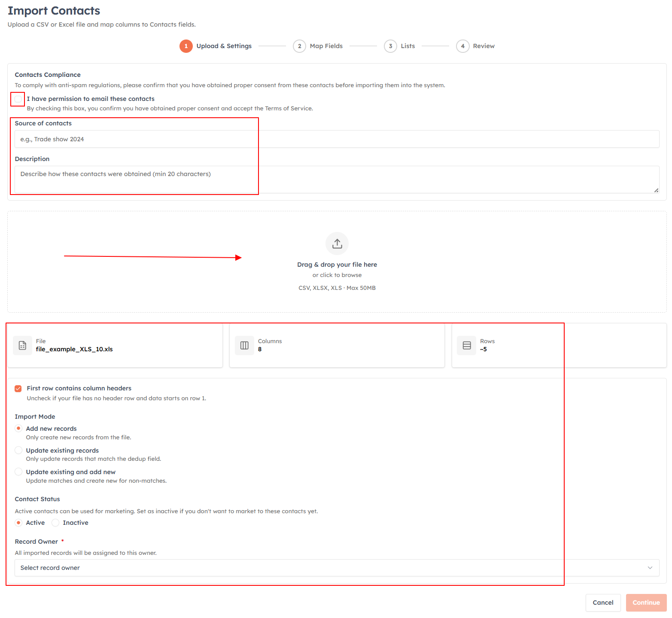Click the upload arrow icon in drop zone

pos(337,244)
